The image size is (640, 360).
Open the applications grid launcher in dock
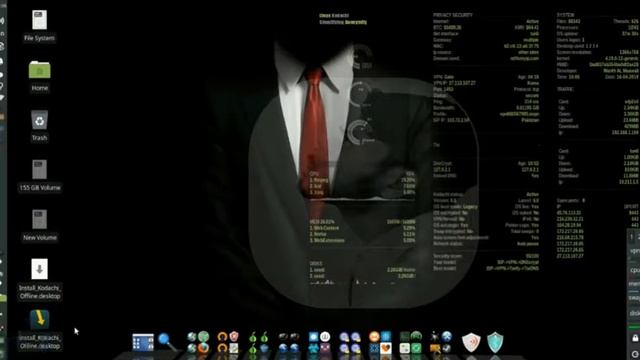click(143, 342)
